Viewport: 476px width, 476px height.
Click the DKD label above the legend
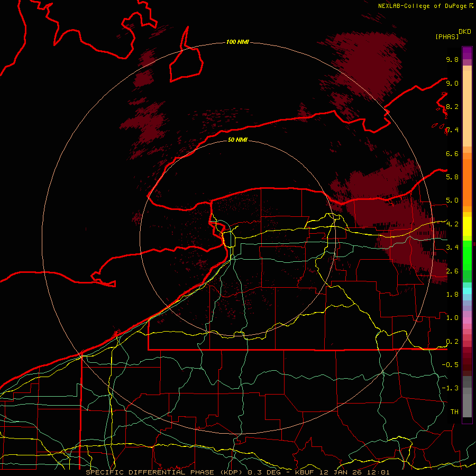click(465, 32)
